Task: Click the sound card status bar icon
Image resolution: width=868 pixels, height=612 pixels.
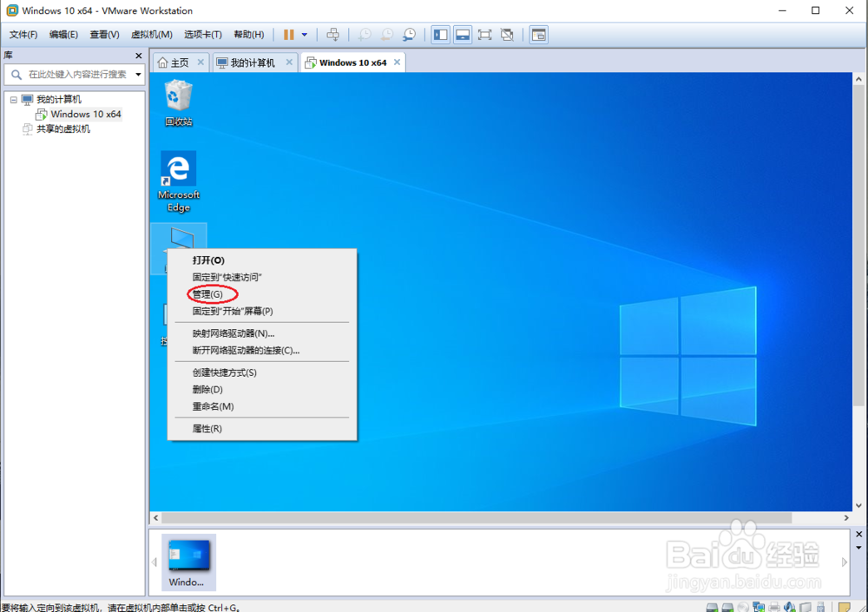Action: click(789, 607)
